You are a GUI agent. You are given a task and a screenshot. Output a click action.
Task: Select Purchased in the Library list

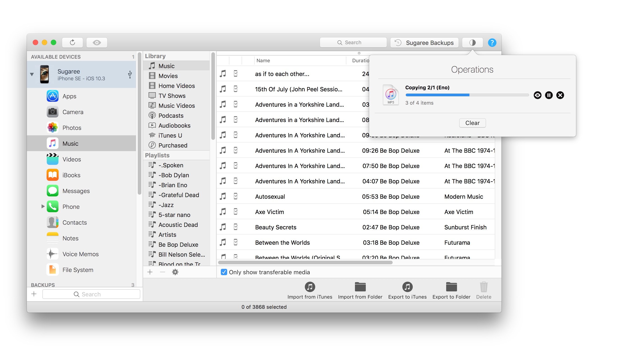pyautogui.click(x=176, y=145)
